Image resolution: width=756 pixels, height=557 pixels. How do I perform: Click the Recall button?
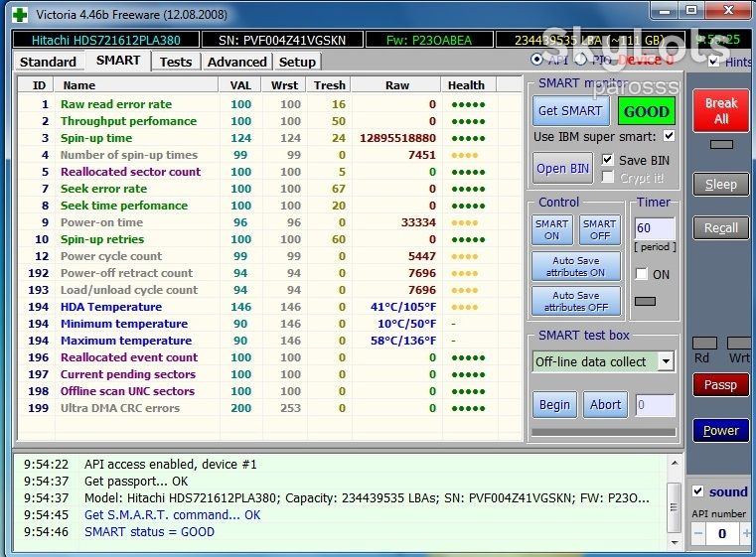coord(721,228)
